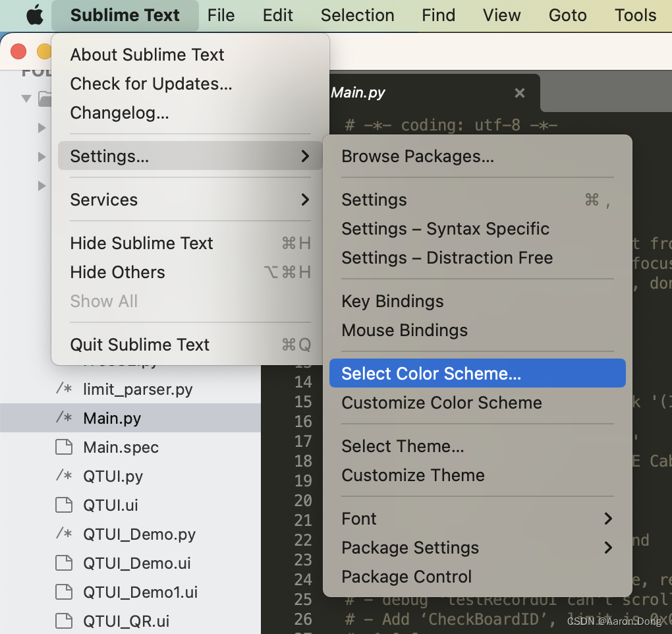Select Main.py in the sidebar

[130, 418]
